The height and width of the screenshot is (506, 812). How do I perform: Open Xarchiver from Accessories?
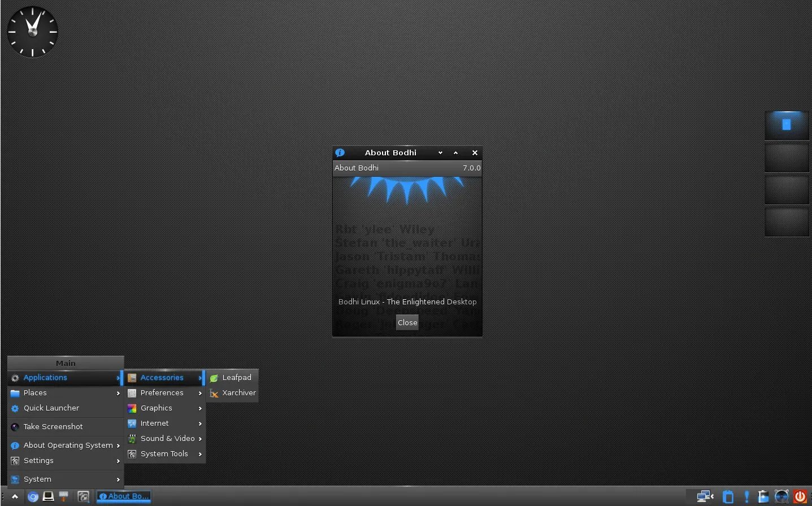click(x=232, y=393)
